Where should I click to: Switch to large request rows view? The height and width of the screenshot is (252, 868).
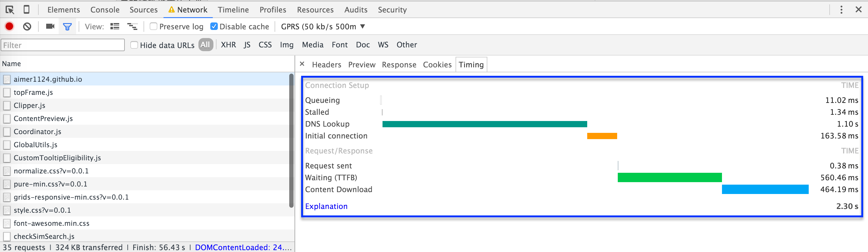point(115,26)
